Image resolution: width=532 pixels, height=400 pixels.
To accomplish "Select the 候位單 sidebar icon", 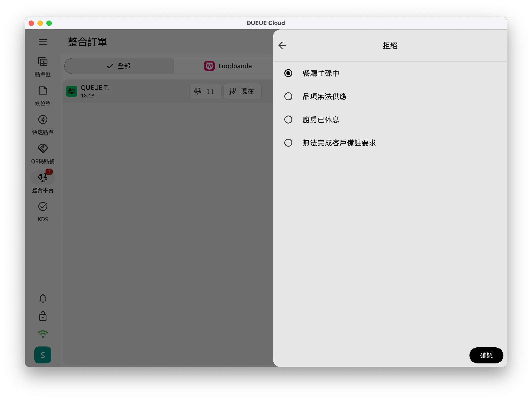I will pos(43,96).
